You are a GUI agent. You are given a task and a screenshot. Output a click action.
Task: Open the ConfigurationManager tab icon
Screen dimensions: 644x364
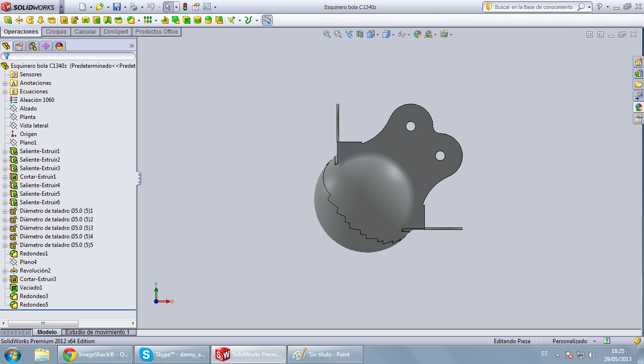[33, 46]
